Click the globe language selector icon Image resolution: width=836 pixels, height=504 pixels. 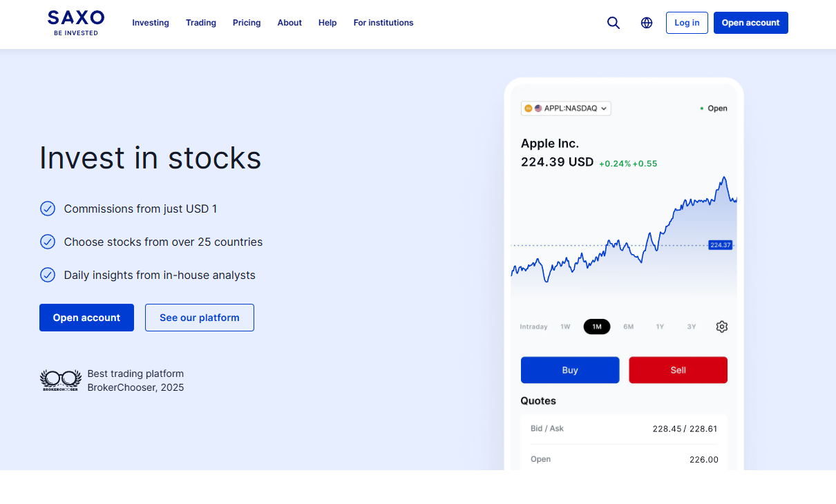647,23
